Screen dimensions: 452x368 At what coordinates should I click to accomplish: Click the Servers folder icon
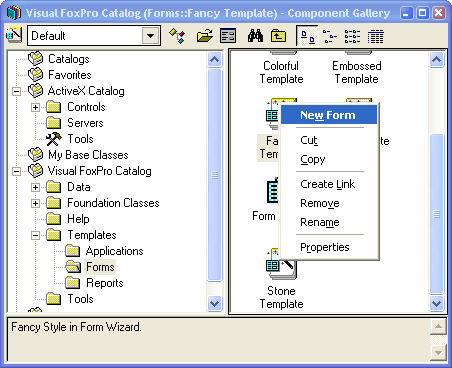click(54, 123)
